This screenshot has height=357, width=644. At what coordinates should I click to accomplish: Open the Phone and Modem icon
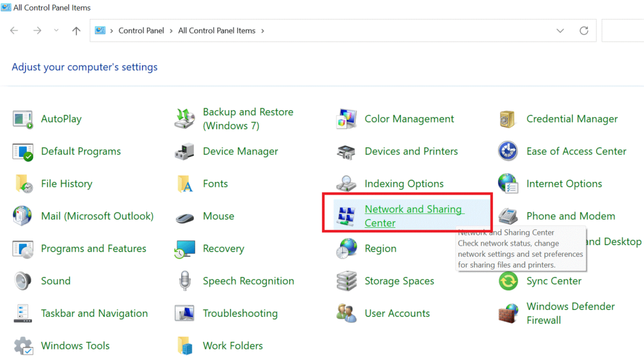point(508,216)
